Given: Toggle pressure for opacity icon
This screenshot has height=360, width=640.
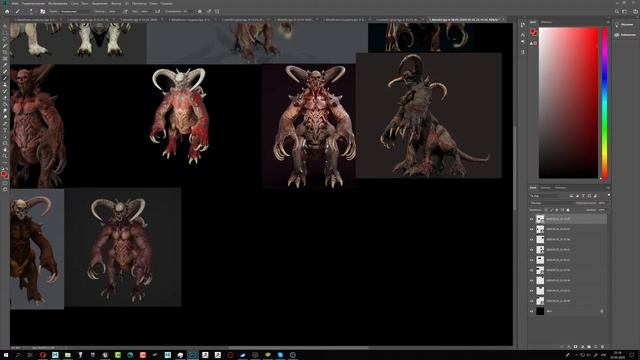Looking at the screenshot, I should (x=125, y=11).
